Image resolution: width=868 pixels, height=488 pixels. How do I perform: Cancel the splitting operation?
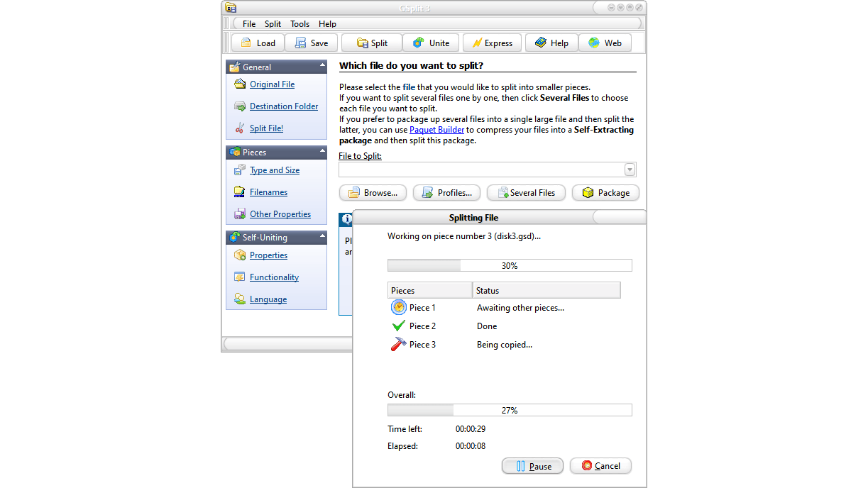coord(600,466)
